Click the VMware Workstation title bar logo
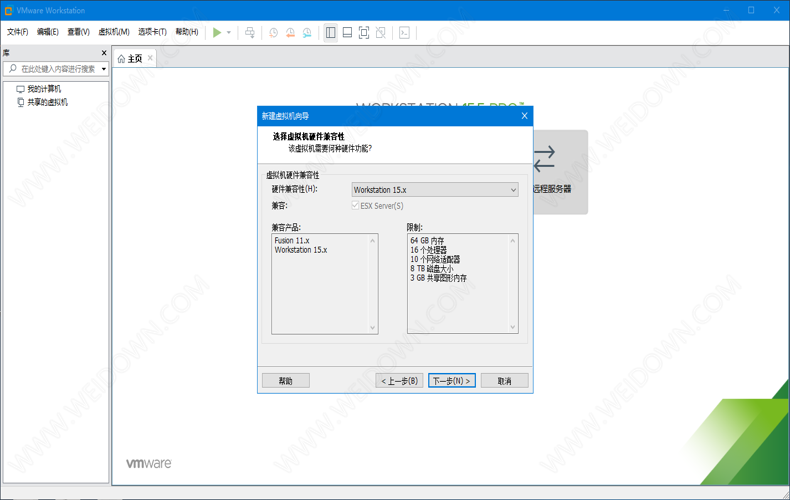The width and height of the screenshot is (790, 500). [8, 10]
